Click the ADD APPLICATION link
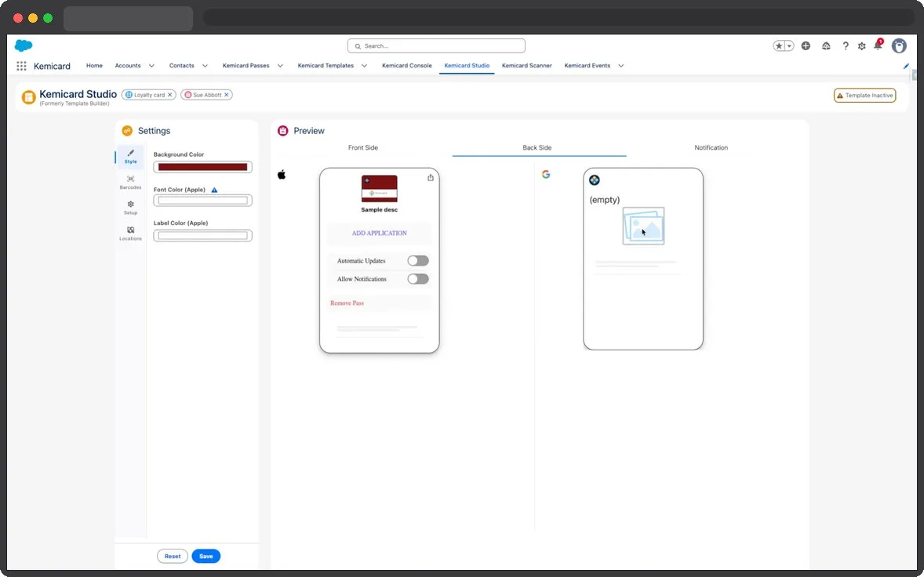 tap(379, 233)
